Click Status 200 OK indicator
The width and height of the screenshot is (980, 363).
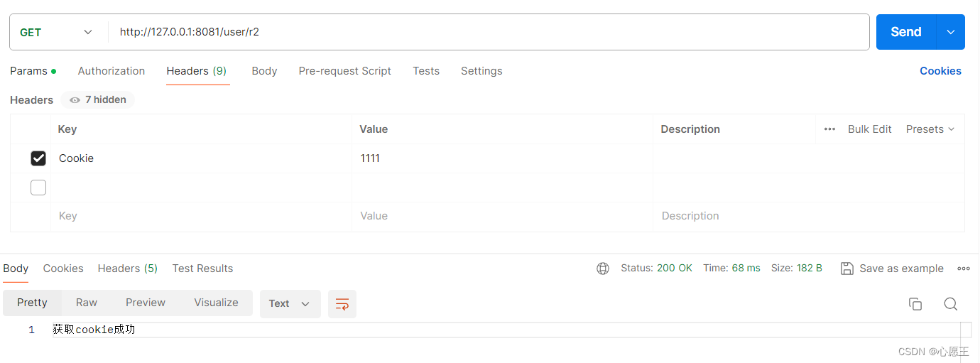(x=656, y=269)
